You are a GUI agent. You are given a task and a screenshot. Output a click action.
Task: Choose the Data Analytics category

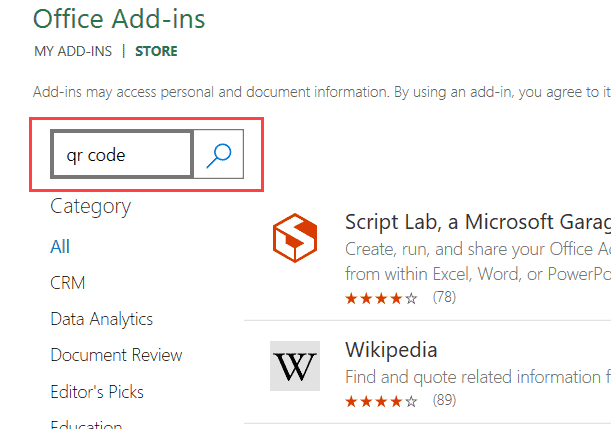pyautogui.click(x=101, y=319)
